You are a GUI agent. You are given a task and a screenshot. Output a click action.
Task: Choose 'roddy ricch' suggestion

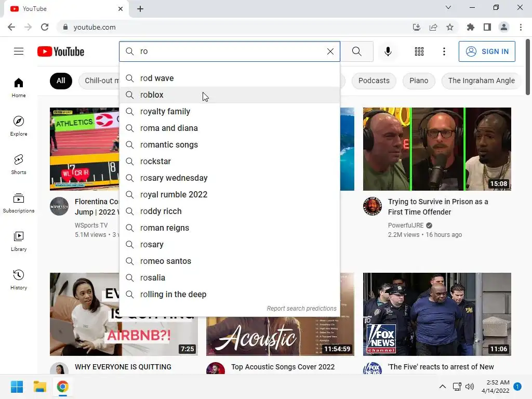(x=229, y=211)
